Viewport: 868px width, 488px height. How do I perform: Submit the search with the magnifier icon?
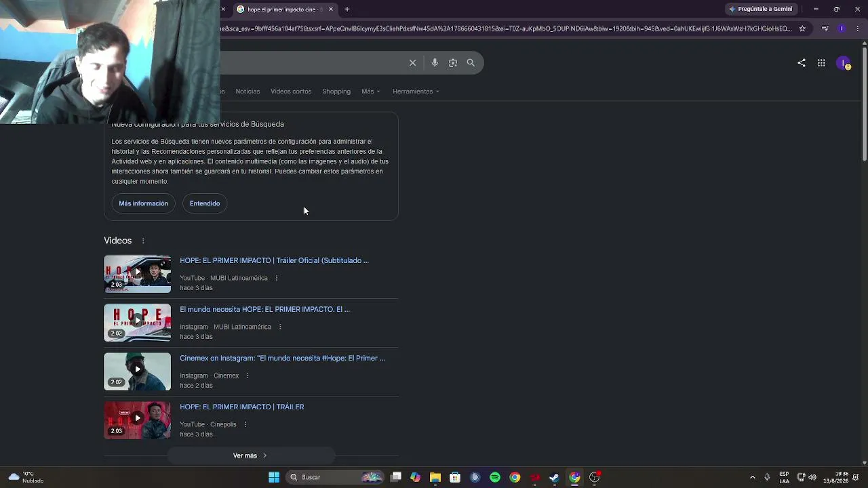(471, 63)
